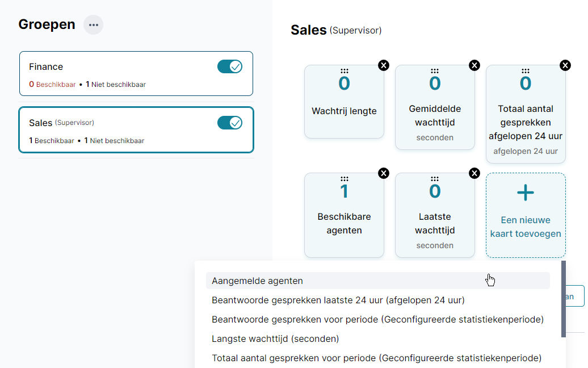Screen dimensions: 588x368
Task: Grab the Wachtrij lengte drag handle
Action: pos(345,71)
